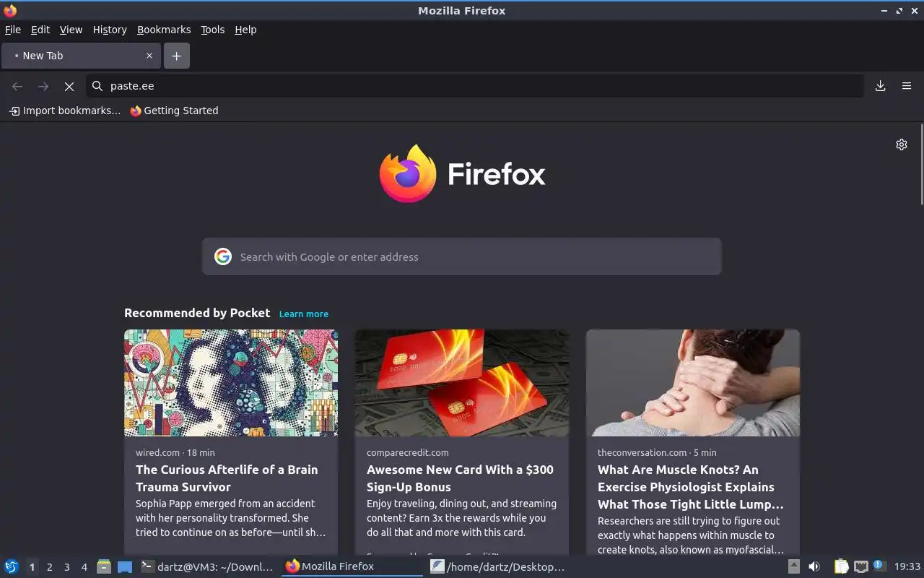Switch to workspace 2
Viewport: 924px width, 578px height.
(49, 567)
